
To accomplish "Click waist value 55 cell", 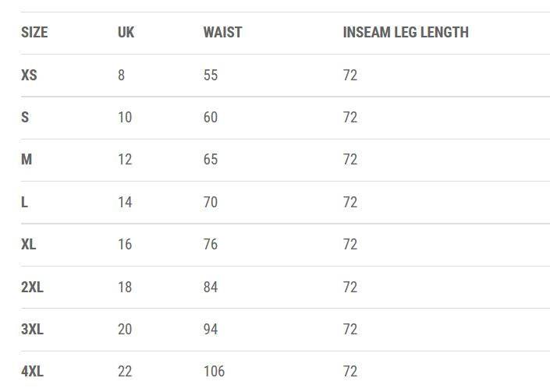I will click(x=211, y=76).
